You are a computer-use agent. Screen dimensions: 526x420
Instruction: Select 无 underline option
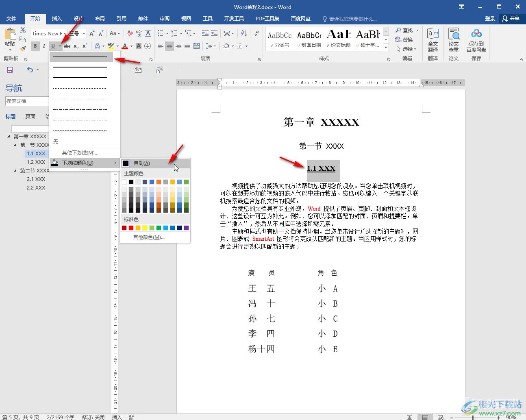85,142
